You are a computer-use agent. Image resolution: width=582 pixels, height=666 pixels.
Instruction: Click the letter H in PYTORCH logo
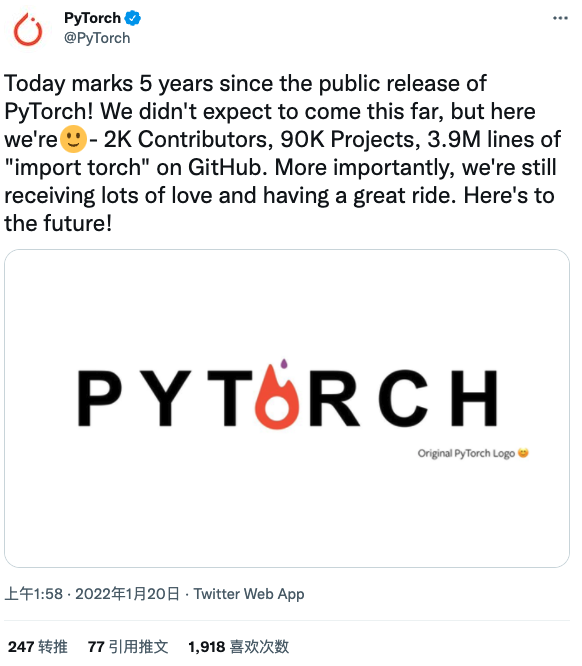click(474, 398)
